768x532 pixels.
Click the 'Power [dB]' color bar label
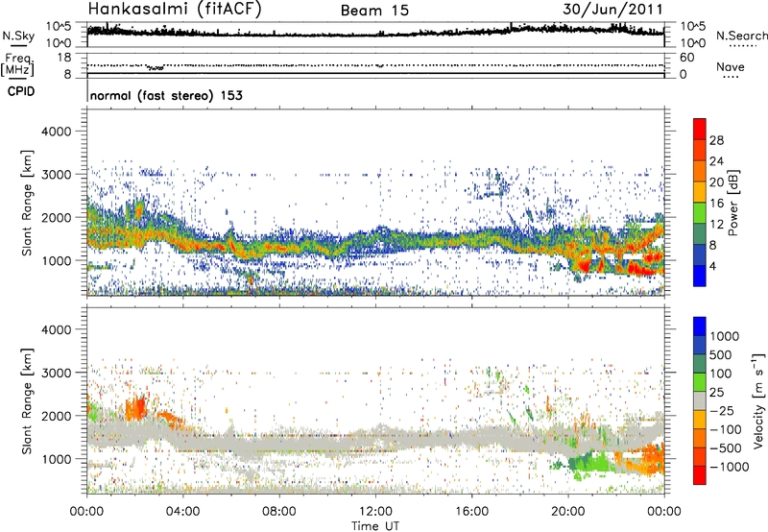(x=732, y=203)
